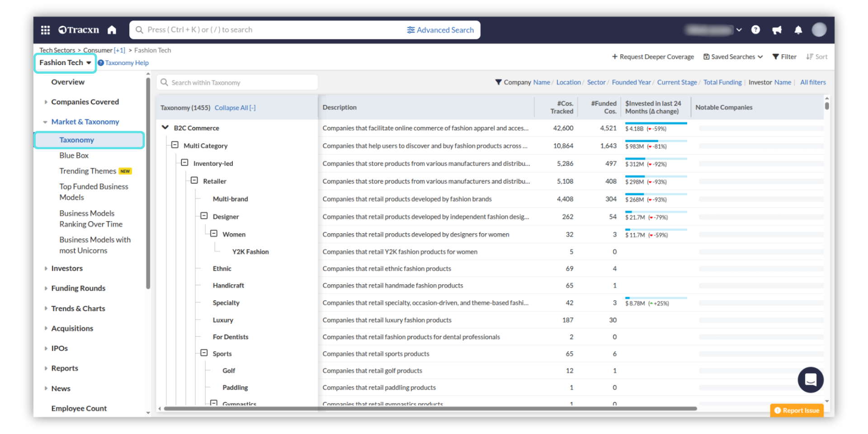Open announcements megaphone icon
The width and height of the screenshot is (868, 434).
click(x=777, y=30)
